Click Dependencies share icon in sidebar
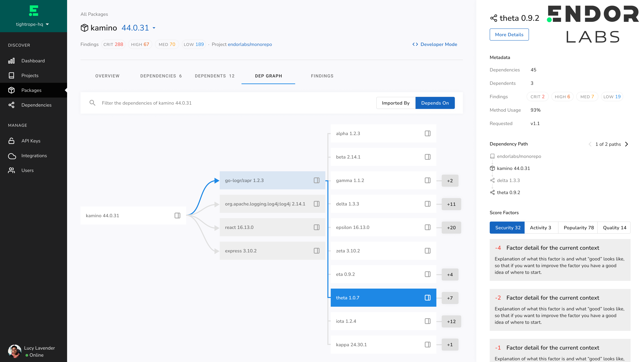This screenshot has height=362, width=644. coord(12,105)
